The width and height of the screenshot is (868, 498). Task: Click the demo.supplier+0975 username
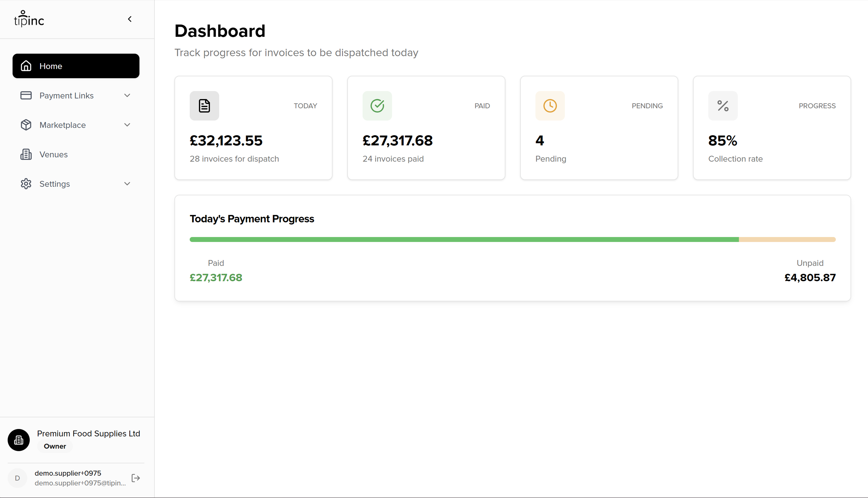click(x=68, y=473)
